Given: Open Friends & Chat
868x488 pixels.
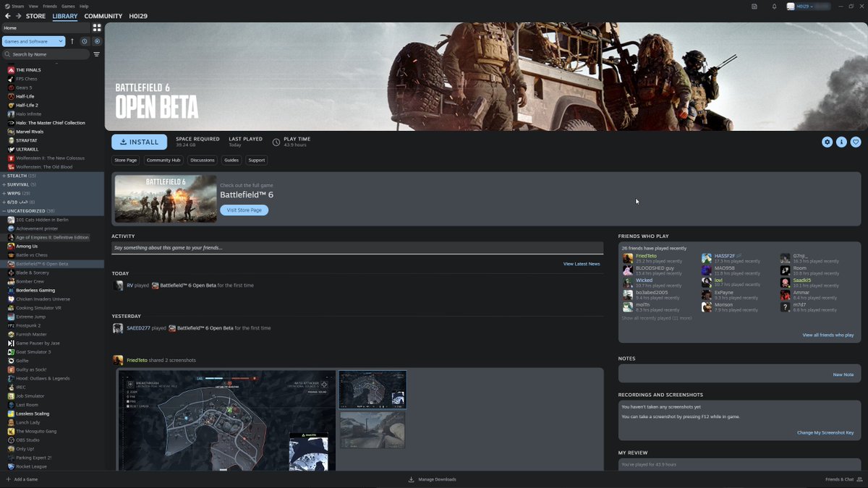Looking at the screenshot, I should (843, 479).
